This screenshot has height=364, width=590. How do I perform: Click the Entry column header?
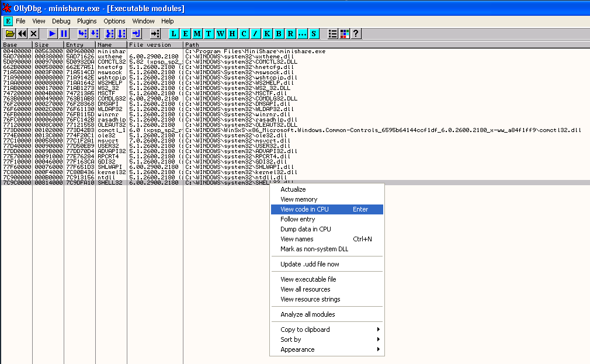[x=80, y=45]
